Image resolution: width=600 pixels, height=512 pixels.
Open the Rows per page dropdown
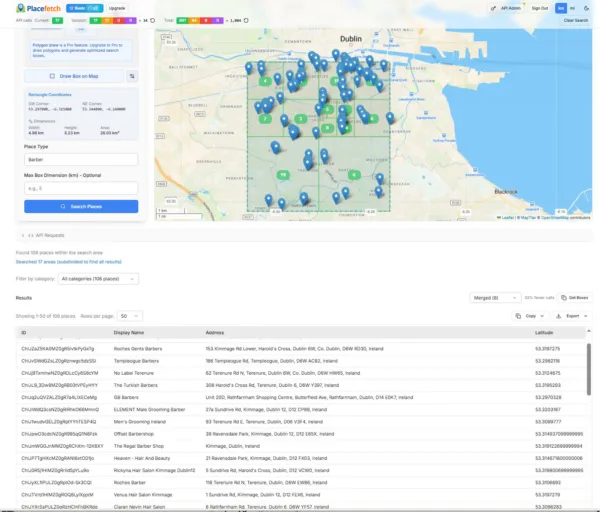click(x=130, y=315)
